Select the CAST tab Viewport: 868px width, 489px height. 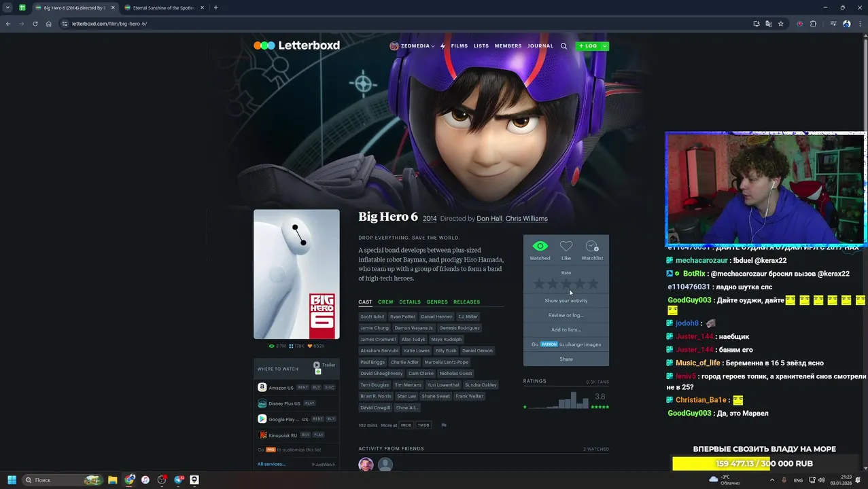click(365, 302)
